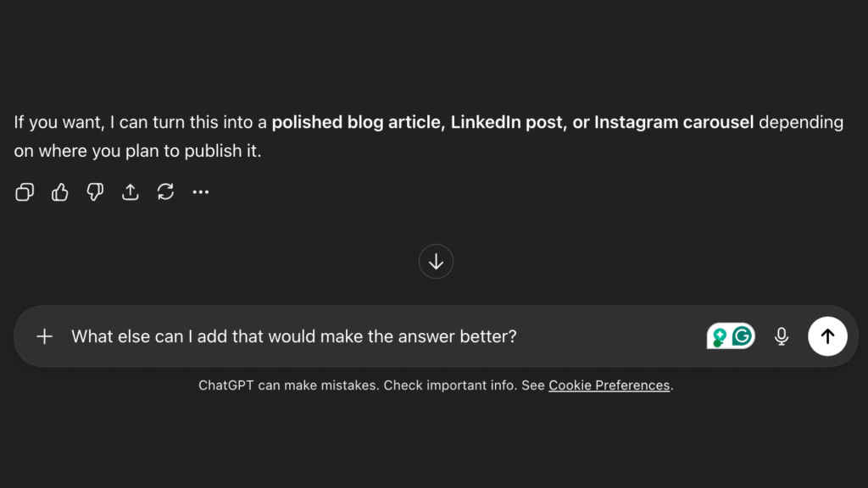This screenshot has height=488, width=868.
Task: Click the bold 'LinkedIn post' text
Action: click(506, 122)
